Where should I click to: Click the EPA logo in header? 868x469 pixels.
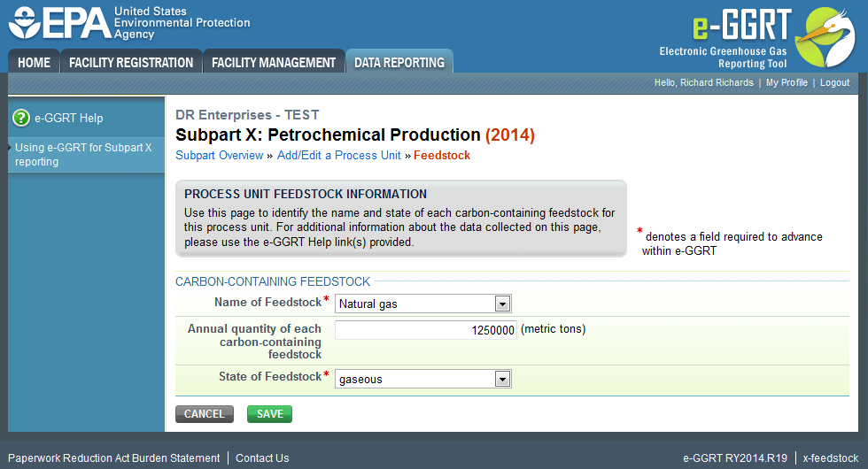tap(60, 23)
